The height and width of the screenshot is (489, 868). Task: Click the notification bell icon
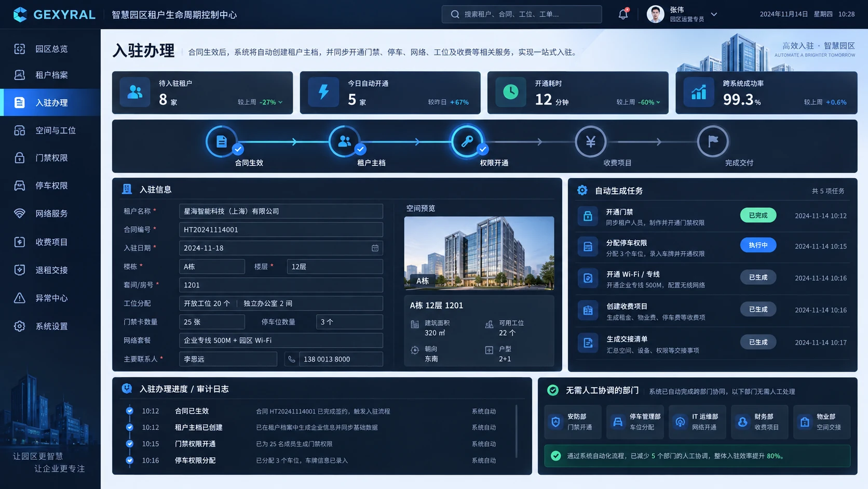click(623, 14)
